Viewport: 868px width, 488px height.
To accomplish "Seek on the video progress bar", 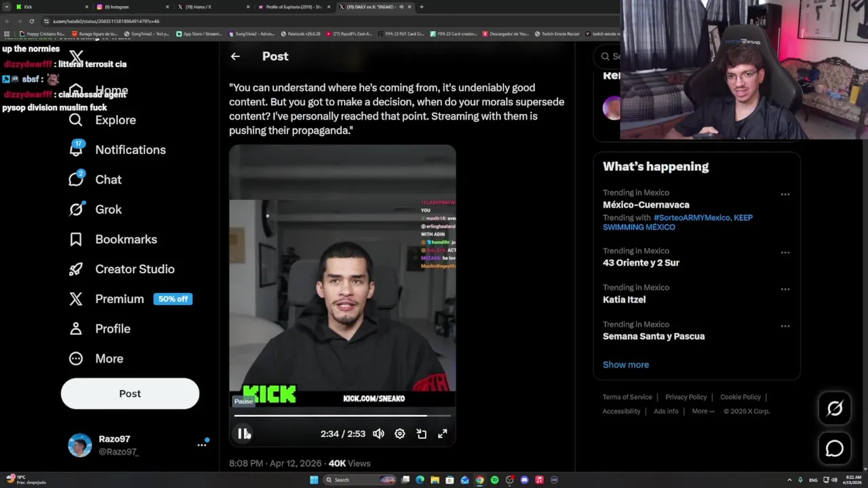I will click(x=342, y=415).
